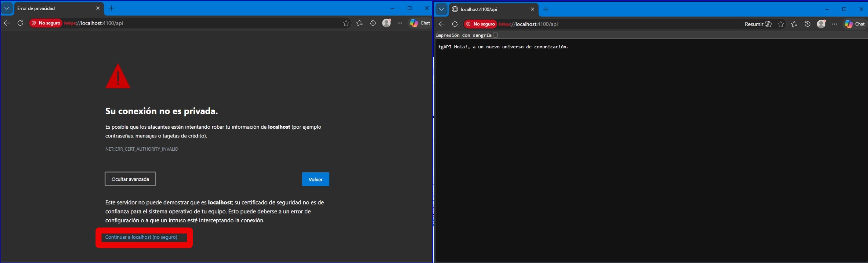
Task: Add left page to favorites star
Action: point(346,23)
